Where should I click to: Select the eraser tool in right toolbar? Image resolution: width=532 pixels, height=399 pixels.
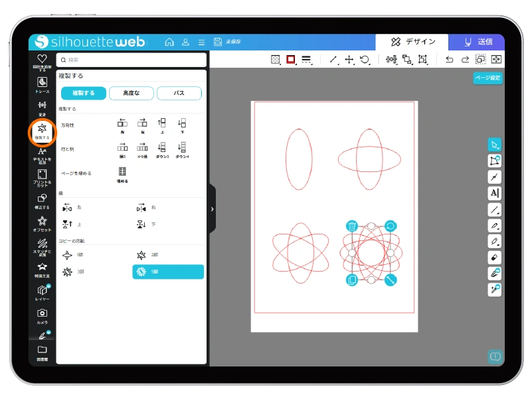[x=494, y=257]
